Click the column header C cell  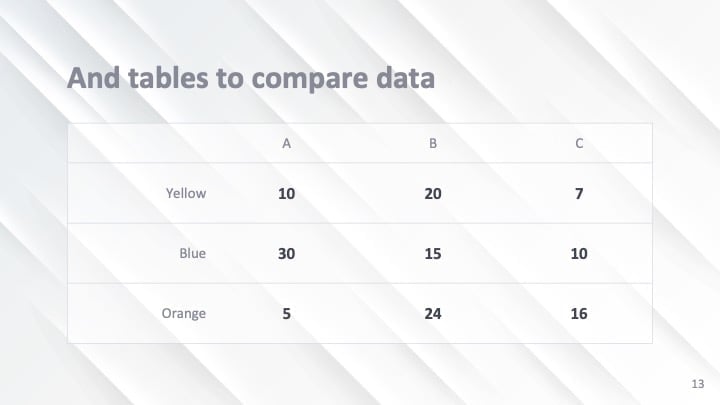[579, 144]
